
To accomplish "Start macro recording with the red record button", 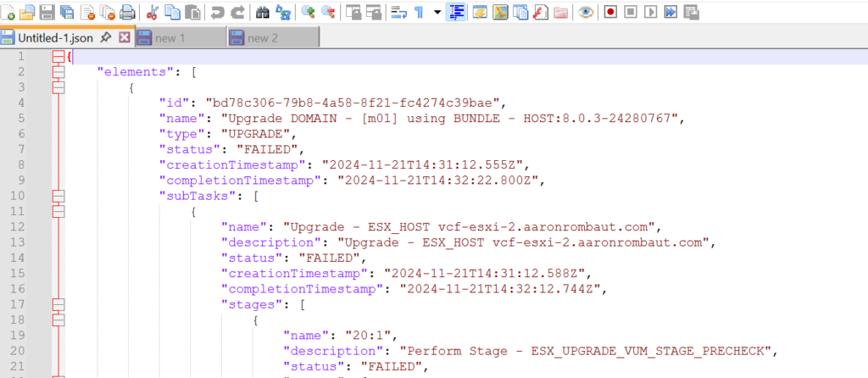I will click(x=610, y=12).
